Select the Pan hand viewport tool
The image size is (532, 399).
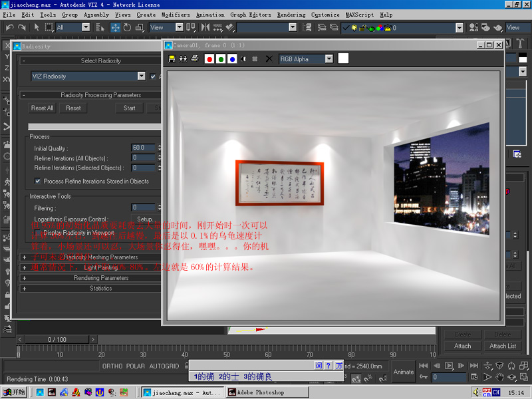[500, 377]
